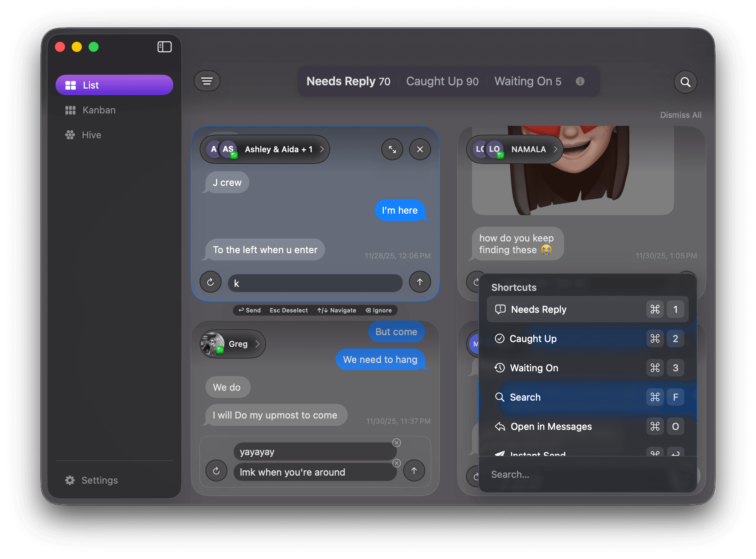Viewport: 756px width, 559px height.
Task: Open the filter options icon
Action: pos(207,81)
